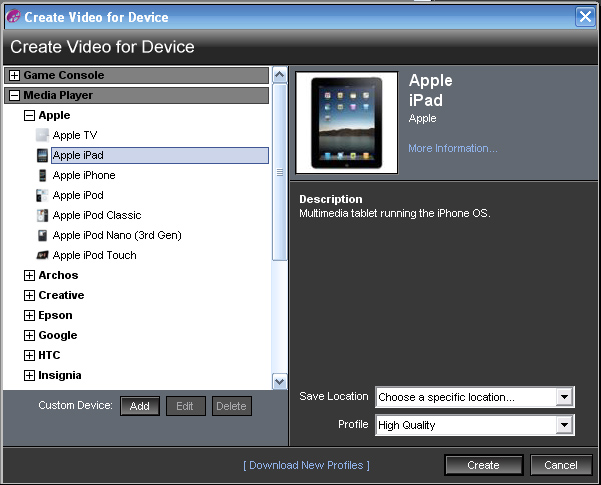This screenshot has width=601, height=485.
Task: Expand the Creative device group
Action: 29,295
